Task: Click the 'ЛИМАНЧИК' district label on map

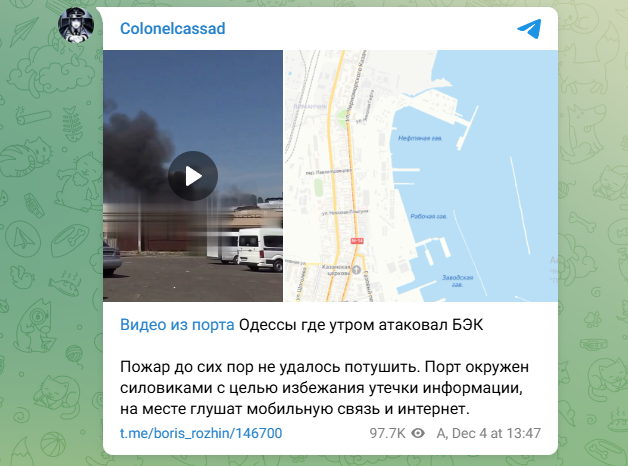Action: tap(310, 106)
